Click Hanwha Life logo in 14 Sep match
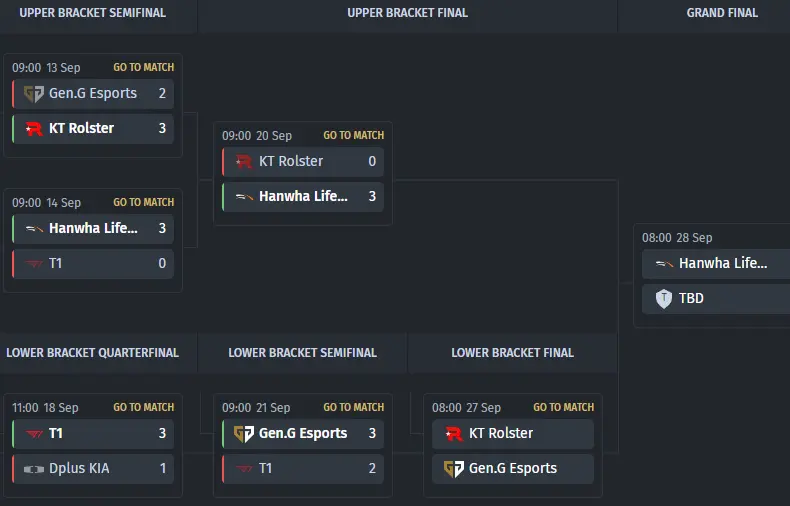This screenshot has height=506, width=790. coord(34,229)
